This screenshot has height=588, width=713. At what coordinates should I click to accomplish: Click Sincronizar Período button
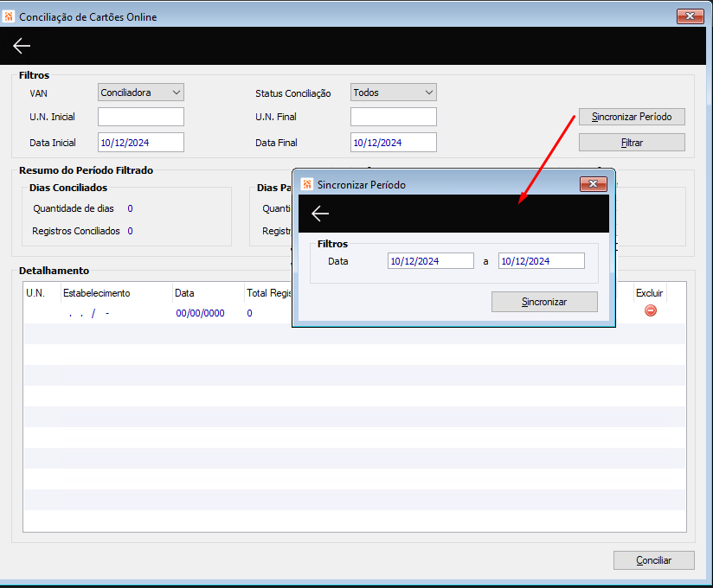[632, 117]
